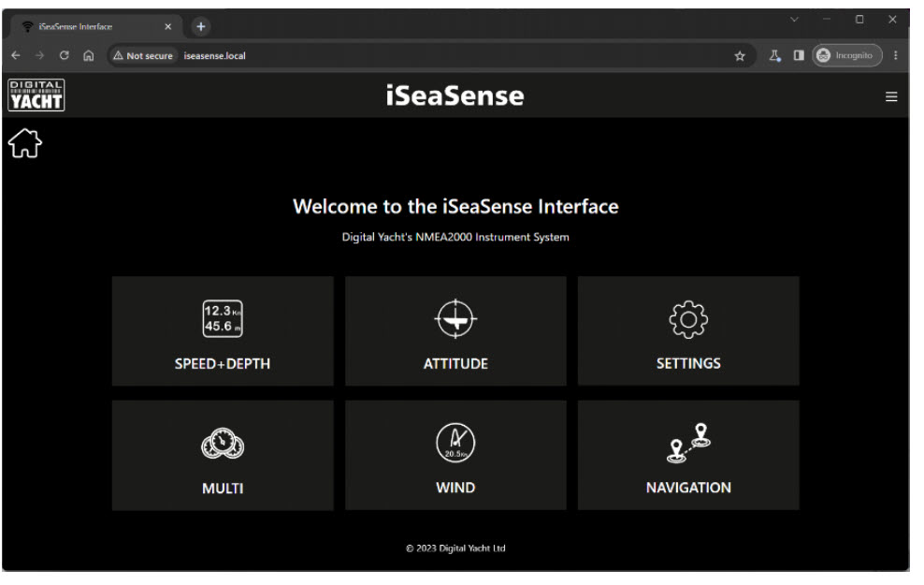This screenshot has width=924, height=585.
Task: Click the 2023 Digital Yacht Ltd footer
Action: coord(455,548)
